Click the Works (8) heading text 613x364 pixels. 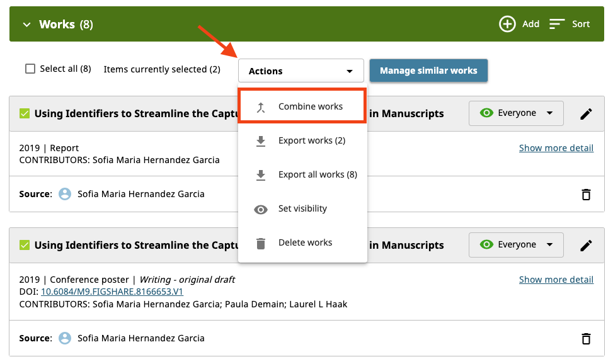tap(66, 24)
